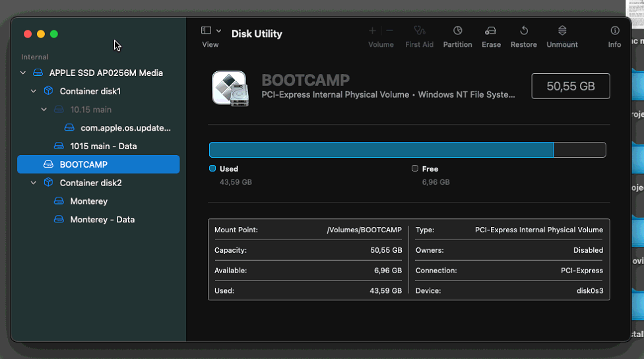Click the Erase toolbar icon
The height and width of the screenshot is (359, 644).
coord(491,31)
